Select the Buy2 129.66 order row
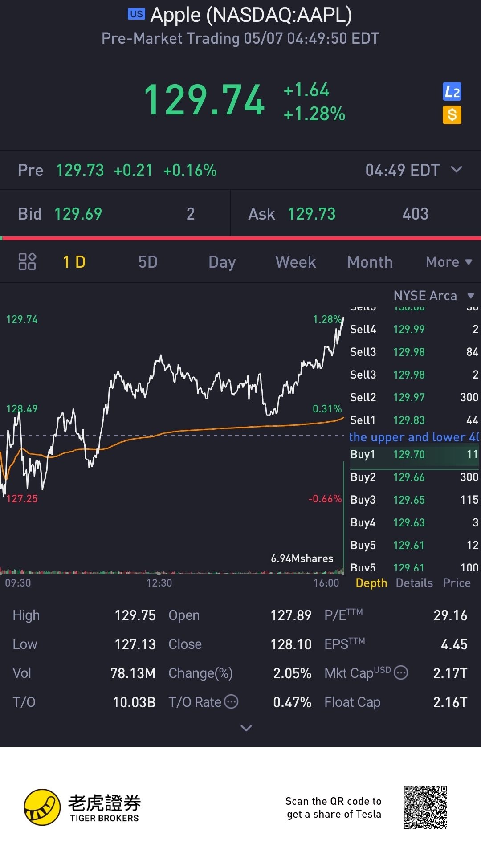The width and height of the screenshot is (481, 868). (x=414, y=477)
